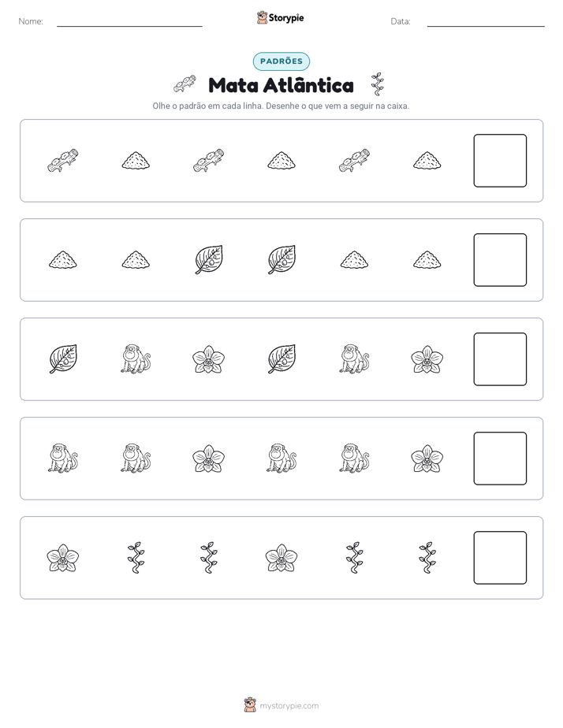Click the last orchid flower in row three
This screenshot has height=728, width=563.
tap(427, 359)
